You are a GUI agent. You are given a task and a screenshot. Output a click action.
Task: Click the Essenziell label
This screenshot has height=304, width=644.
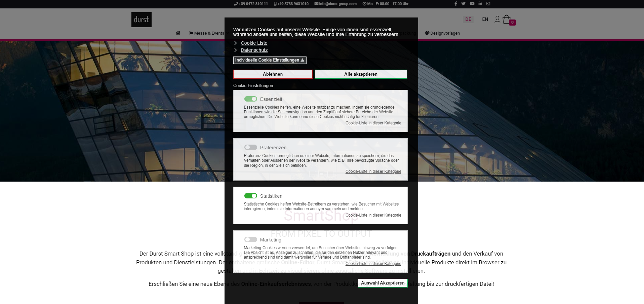coord(271,99)
